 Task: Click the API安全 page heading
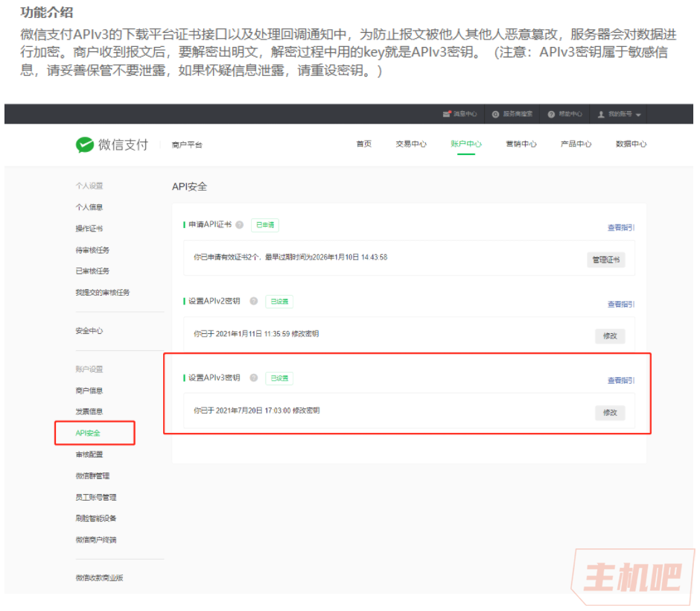point(190,187)
